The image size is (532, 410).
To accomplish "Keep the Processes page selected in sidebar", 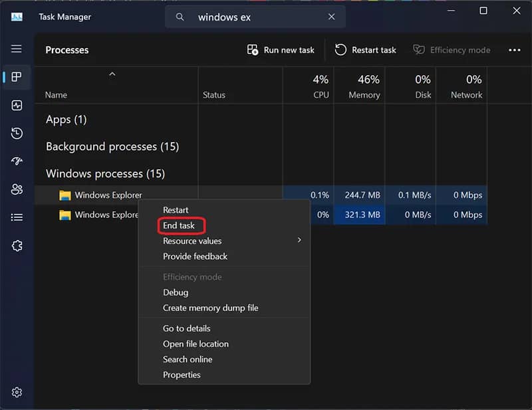I will point(17,76).
